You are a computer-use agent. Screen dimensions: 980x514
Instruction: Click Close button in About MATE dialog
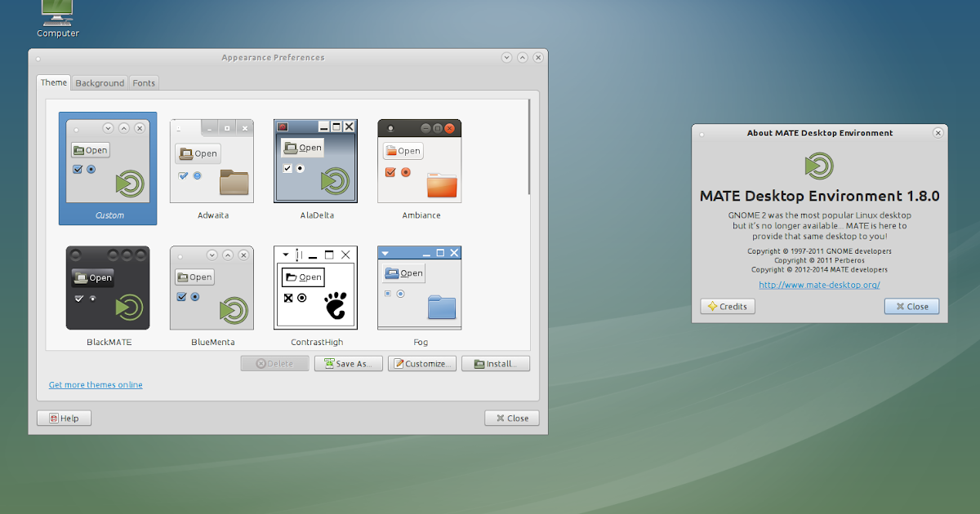[x=912, y=307]
